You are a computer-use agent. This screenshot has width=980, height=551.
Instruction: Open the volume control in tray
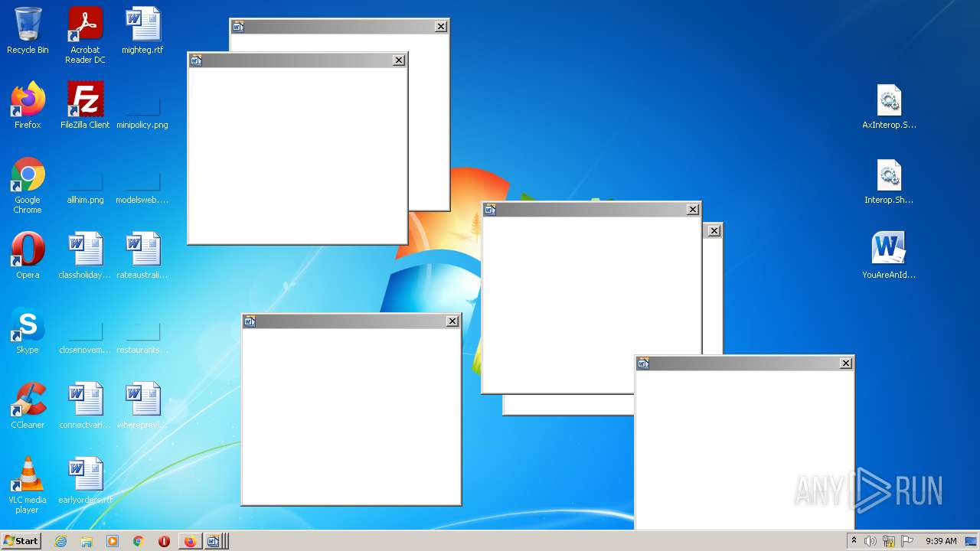(871, 541)
